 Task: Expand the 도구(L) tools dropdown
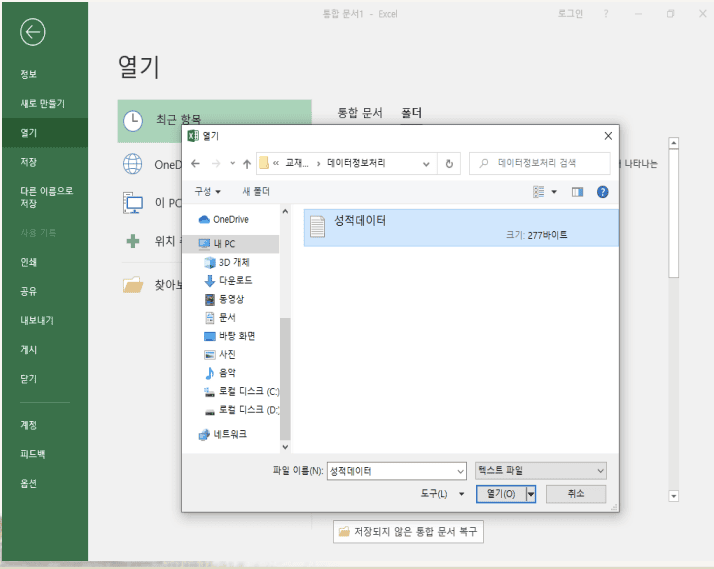point(443,494)
